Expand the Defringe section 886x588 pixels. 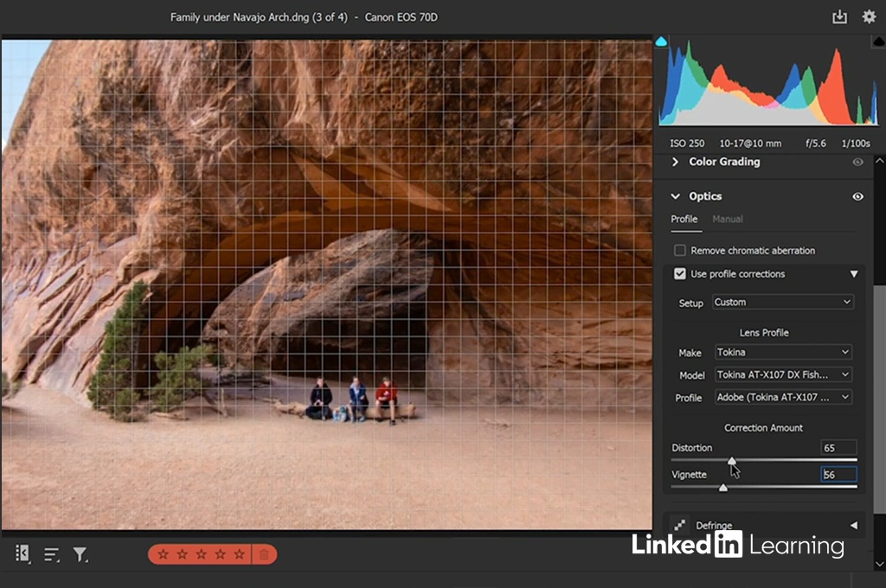tap(853, 525)
